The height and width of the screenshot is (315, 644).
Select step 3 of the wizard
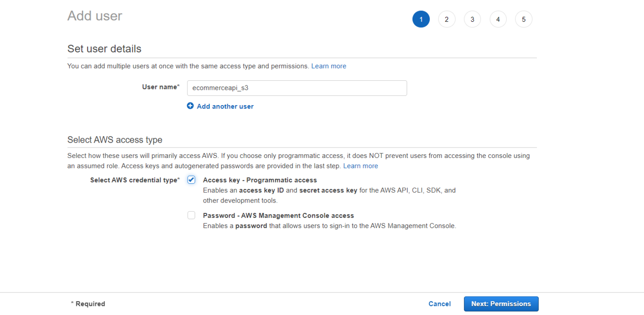click(x=472, y=19)
